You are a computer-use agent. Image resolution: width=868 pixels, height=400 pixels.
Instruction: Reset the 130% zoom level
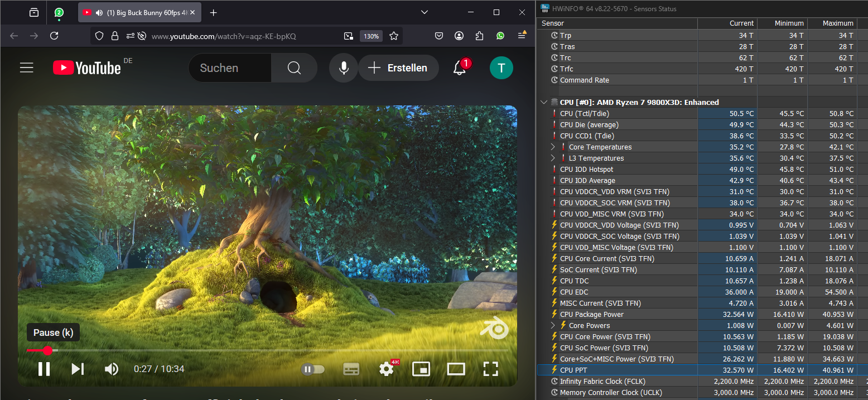(x=372, y=36)
